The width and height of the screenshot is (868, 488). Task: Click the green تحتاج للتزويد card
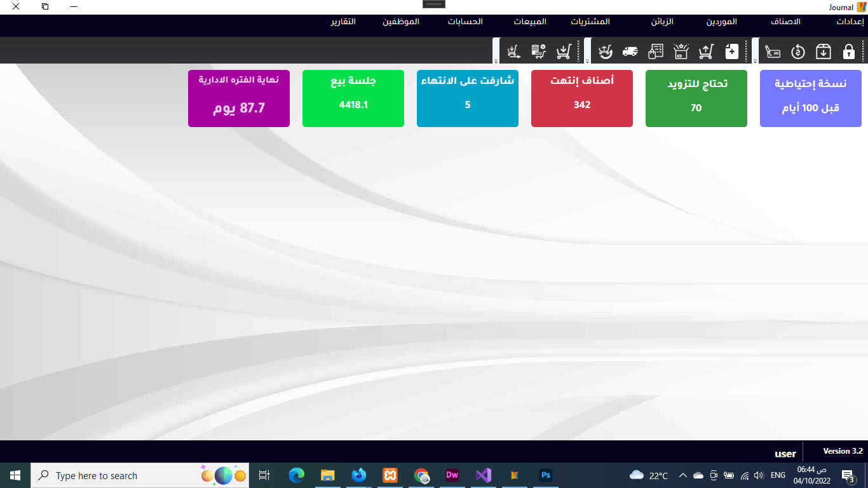click(x=696, y=98)
